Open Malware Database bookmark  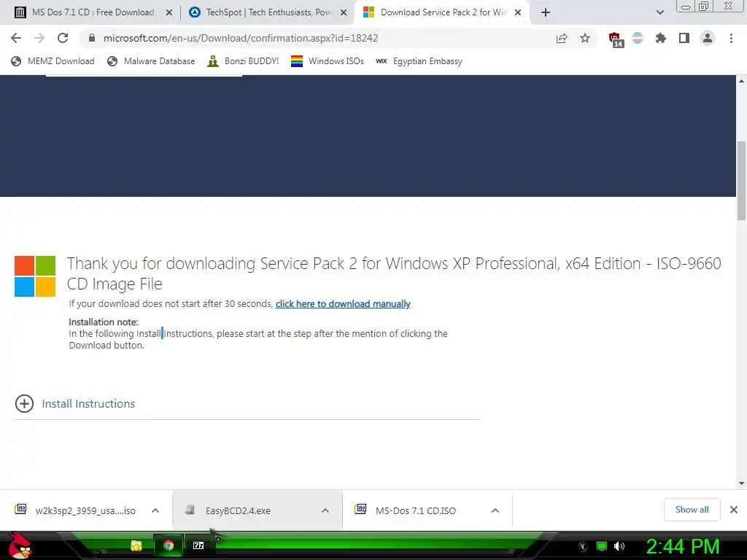pos(151,61)
